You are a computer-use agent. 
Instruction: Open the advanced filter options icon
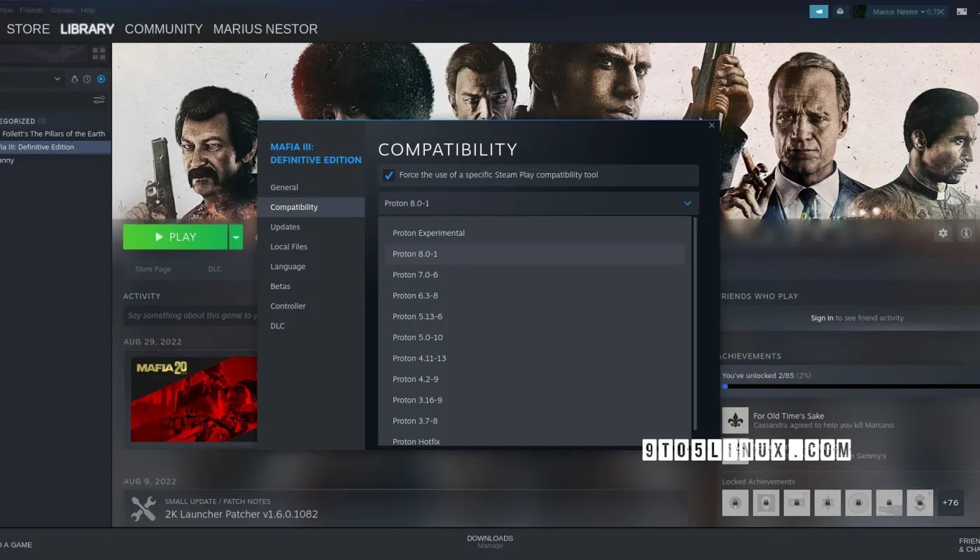(x=99, y=99)
